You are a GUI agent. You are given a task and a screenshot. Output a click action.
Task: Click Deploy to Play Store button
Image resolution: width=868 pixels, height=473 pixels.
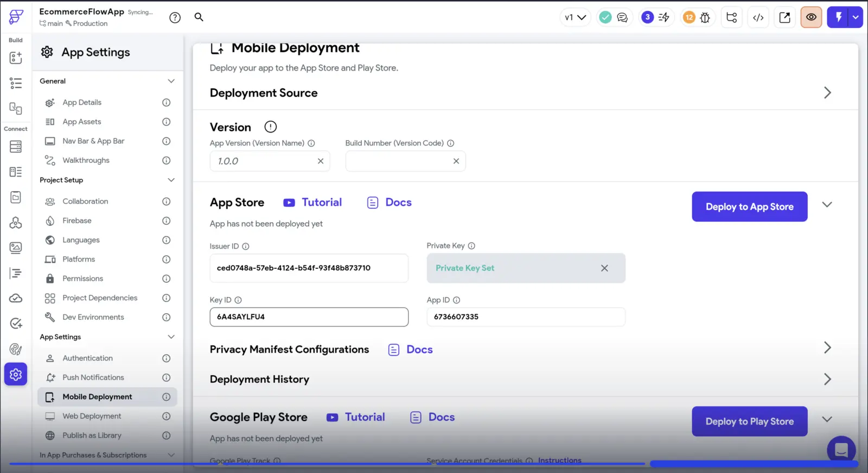click(749, 421)
